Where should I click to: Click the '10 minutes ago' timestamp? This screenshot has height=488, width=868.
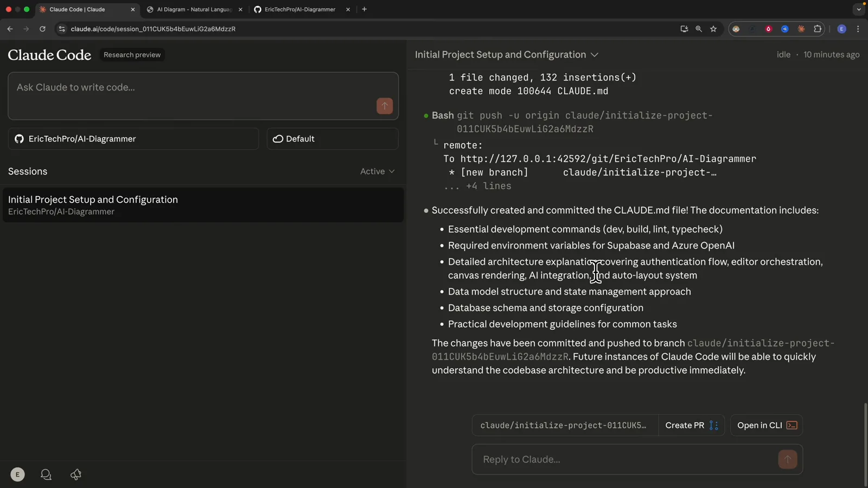831,55
